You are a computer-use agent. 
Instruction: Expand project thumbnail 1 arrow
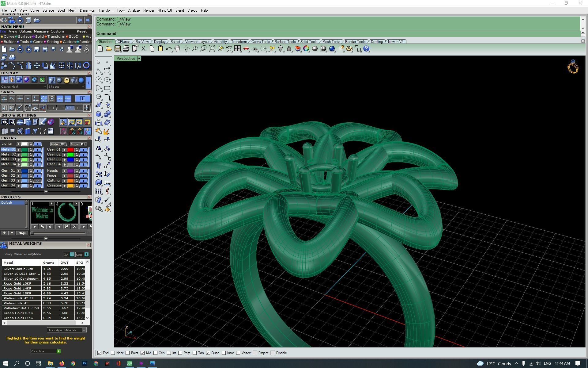tap(51, 204)
